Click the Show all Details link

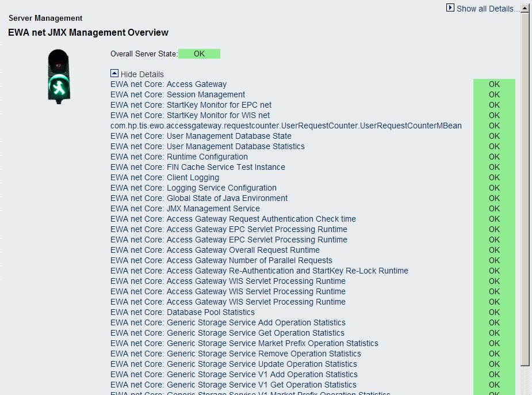coord(487,9)
